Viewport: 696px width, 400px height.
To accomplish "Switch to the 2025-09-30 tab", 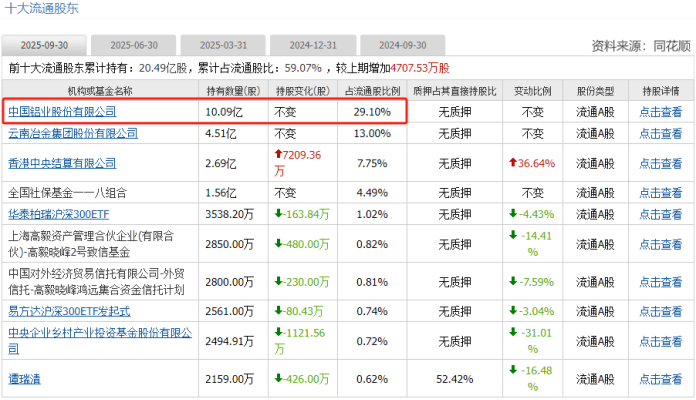I will [44, 45].
